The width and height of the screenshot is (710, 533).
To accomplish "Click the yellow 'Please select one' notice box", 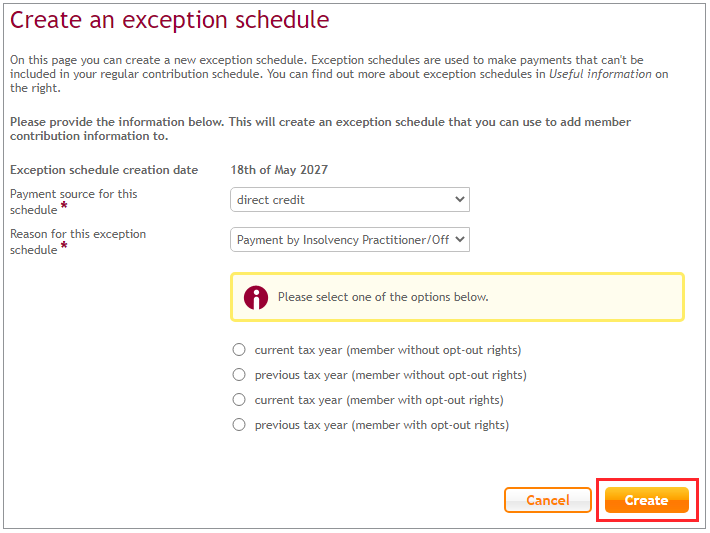I will [457, 297].
